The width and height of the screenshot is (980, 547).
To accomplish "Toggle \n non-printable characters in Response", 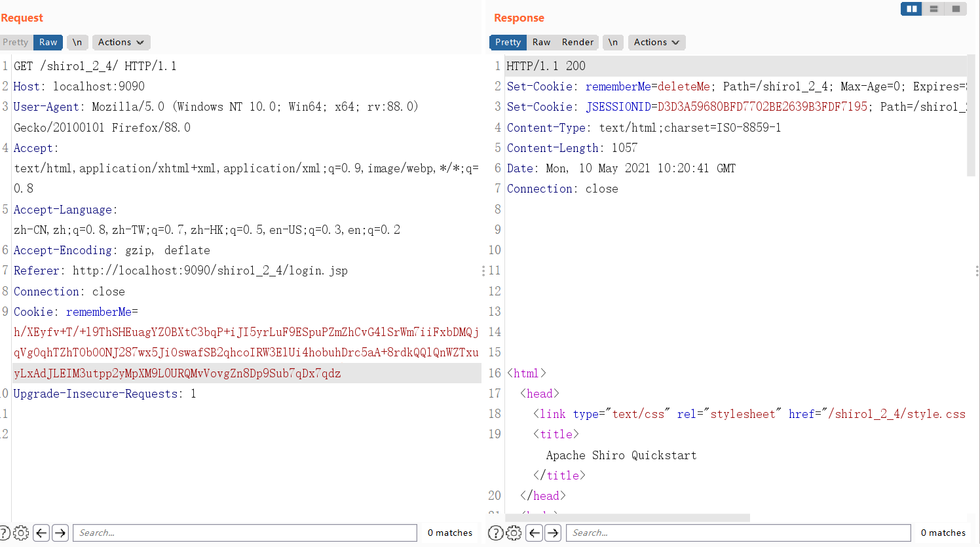I will [x=613, y=42].
